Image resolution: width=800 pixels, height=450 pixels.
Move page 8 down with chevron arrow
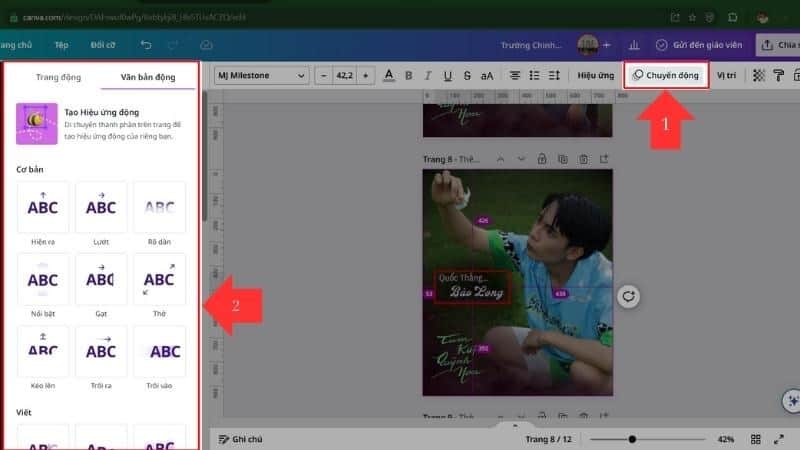521,158
